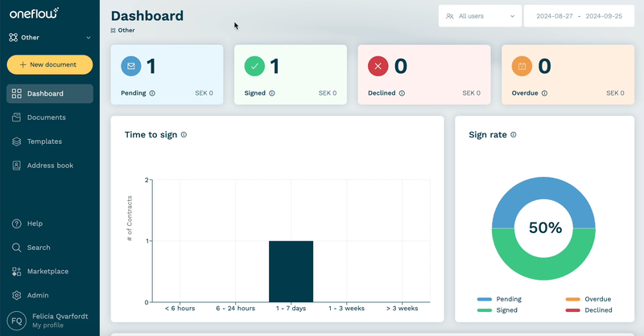The image size is (644, 336).
Task: Toggle Overdue series in Sign rate legend
Action: 588,299
